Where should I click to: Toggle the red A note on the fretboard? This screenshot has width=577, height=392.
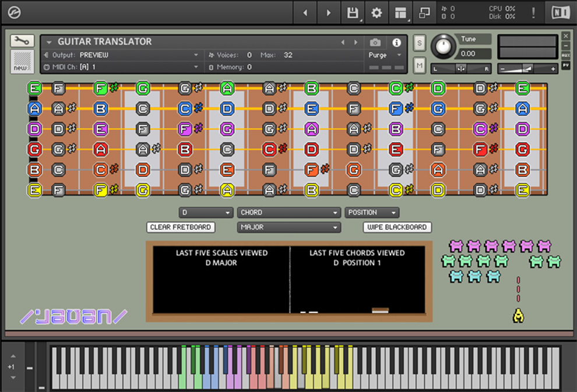coord(100,149)
